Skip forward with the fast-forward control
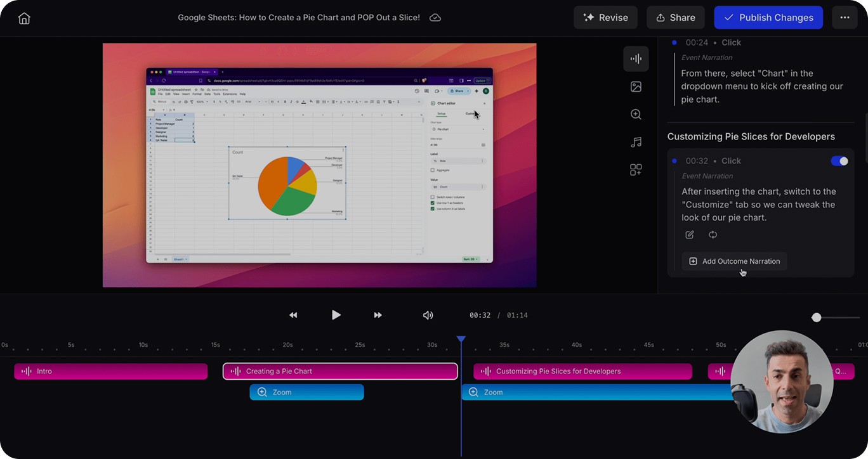Screen dimensions: 868x459 click(x=378, y=315)
